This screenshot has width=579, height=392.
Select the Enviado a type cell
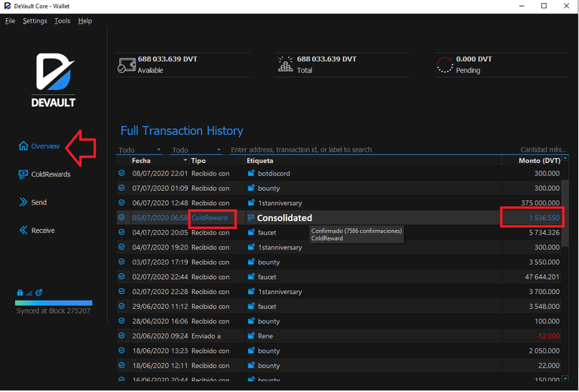(217, 336)
